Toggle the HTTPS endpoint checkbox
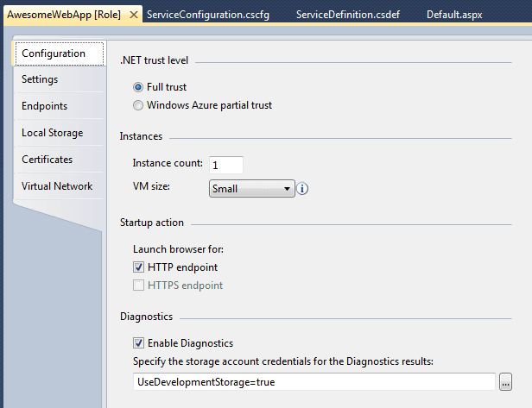Viewport: 532px width, 408px height. pyautogui.click(x=138, y=286)
